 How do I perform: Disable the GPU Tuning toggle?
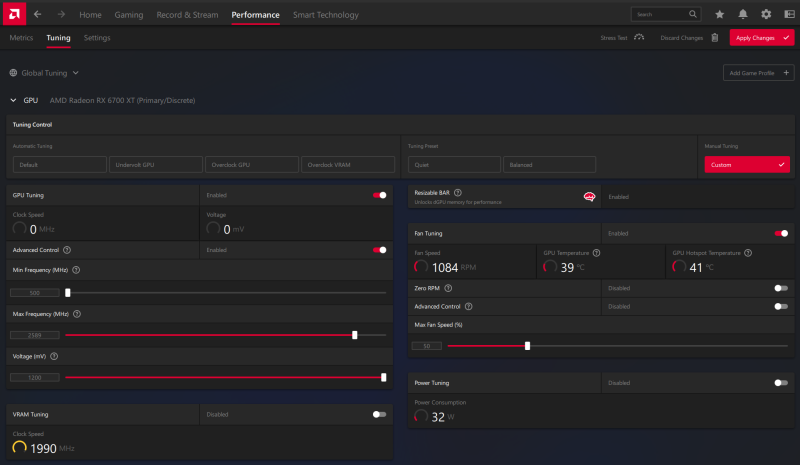(380, 195)
